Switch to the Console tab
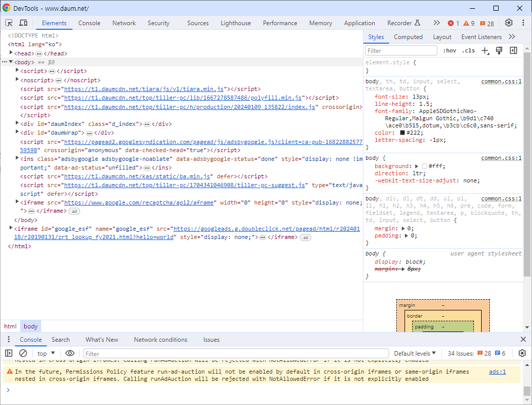 (89, 23)
